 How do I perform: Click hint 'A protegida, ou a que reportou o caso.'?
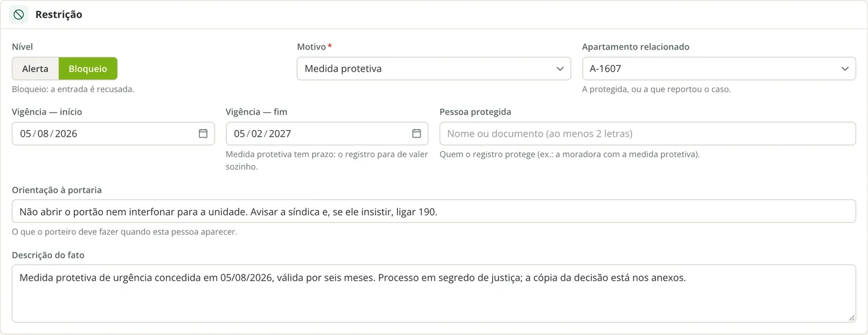pyautogui.click(x=657, y=89)
